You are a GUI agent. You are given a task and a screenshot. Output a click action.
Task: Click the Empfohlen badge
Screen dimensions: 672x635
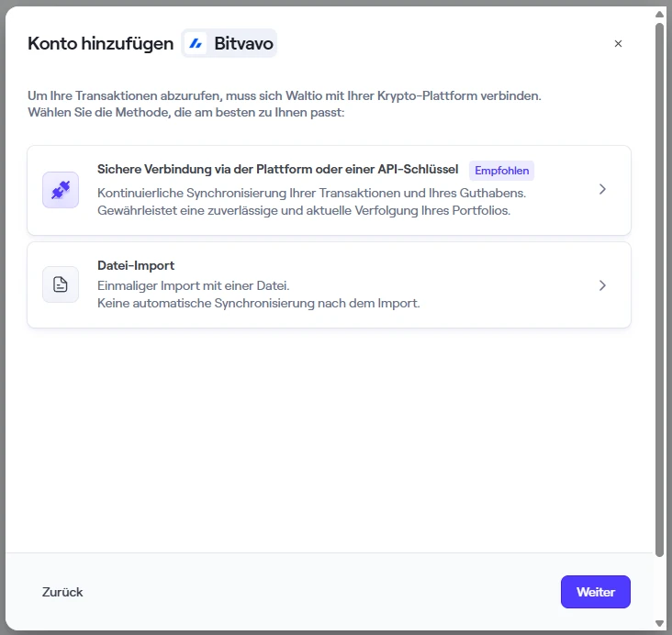pyautogui.click(x=501, y=171)
